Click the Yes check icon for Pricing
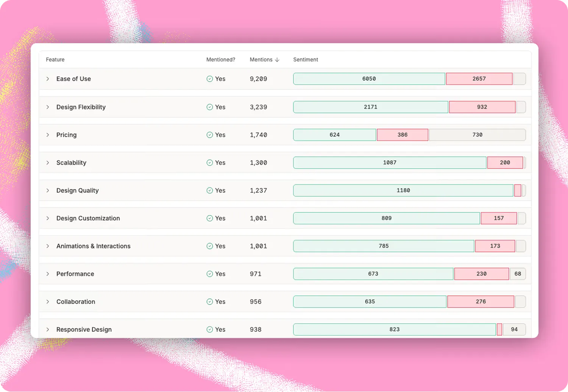The width and height of the screenshot is (568, 392). [x=210, y=135]
